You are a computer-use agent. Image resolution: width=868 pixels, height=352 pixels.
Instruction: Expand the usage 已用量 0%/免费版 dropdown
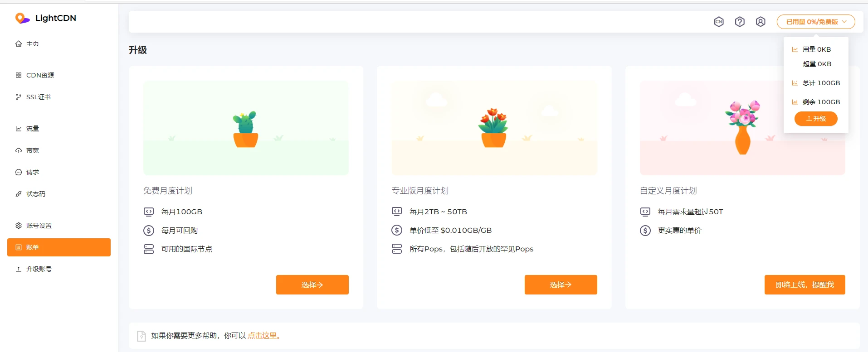815,22
